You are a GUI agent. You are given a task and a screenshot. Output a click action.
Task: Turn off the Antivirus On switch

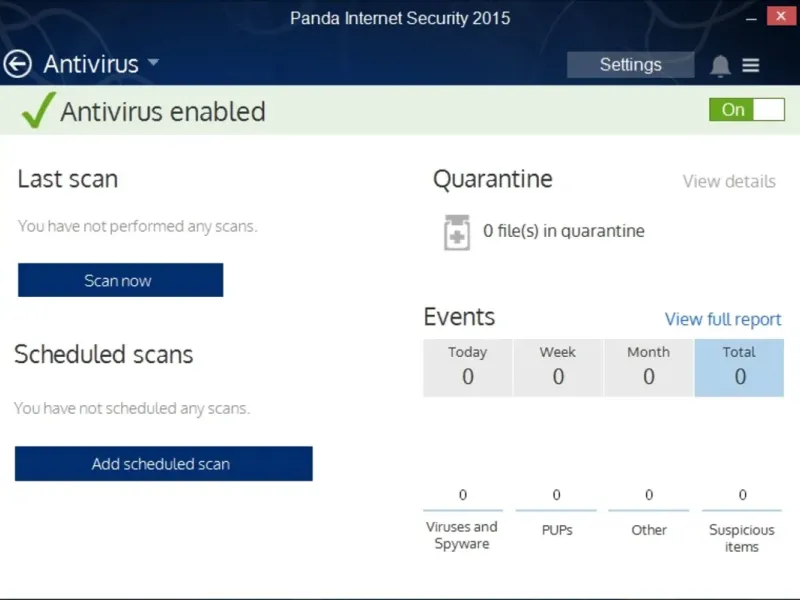pos(747,110)
